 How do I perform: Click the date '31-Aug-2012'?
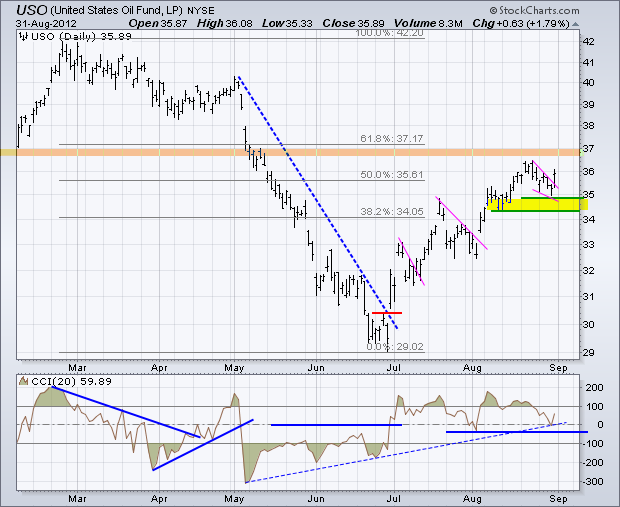pos(46,23)
